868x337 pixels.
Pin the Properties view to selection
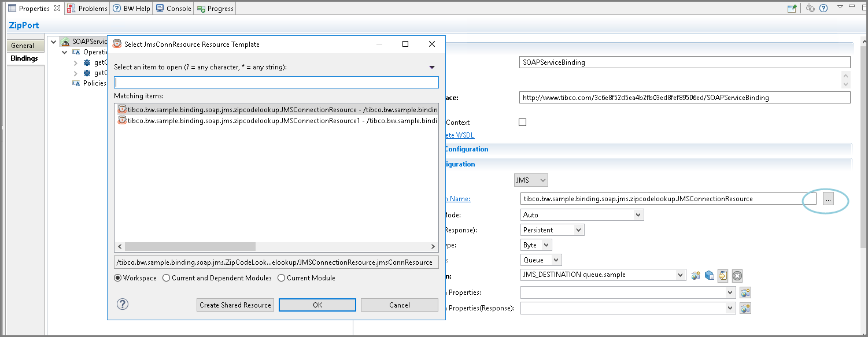(x=792, y=8)
